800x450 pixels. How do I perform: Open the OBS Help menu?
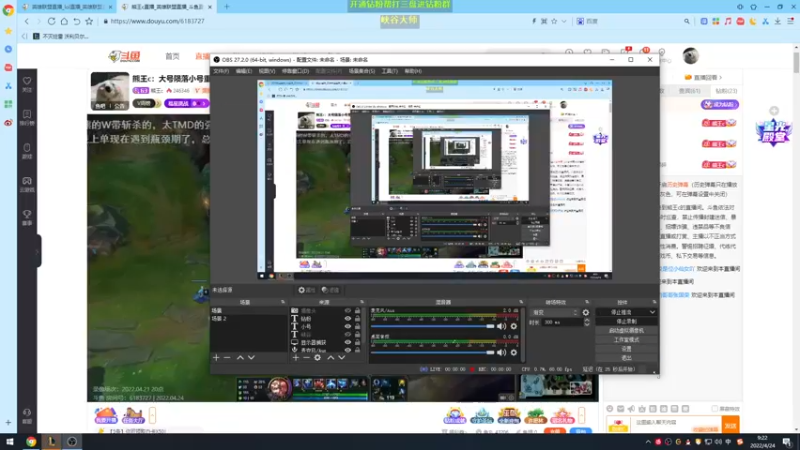coord(413,71)
